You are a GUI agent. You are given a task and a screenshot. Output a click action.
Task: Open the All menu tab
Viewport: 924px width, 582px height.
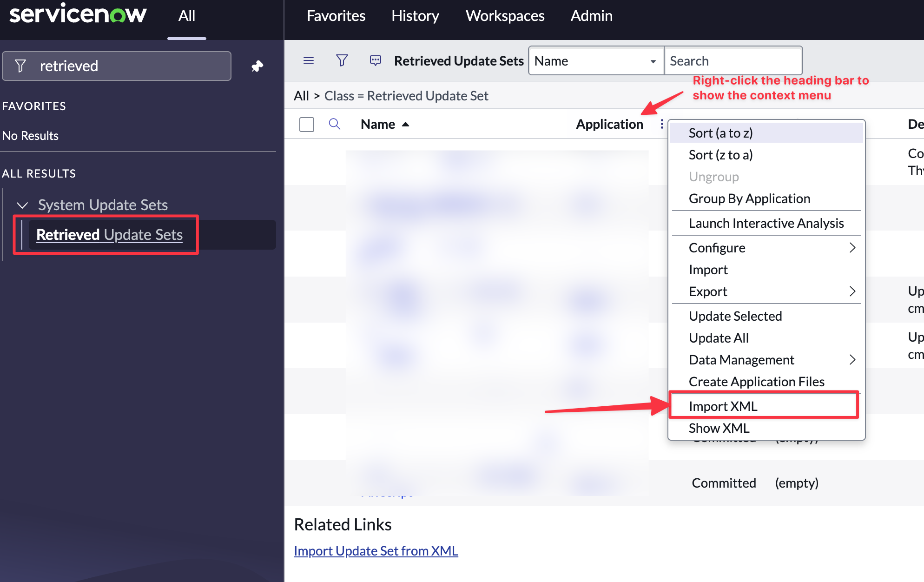187,16
